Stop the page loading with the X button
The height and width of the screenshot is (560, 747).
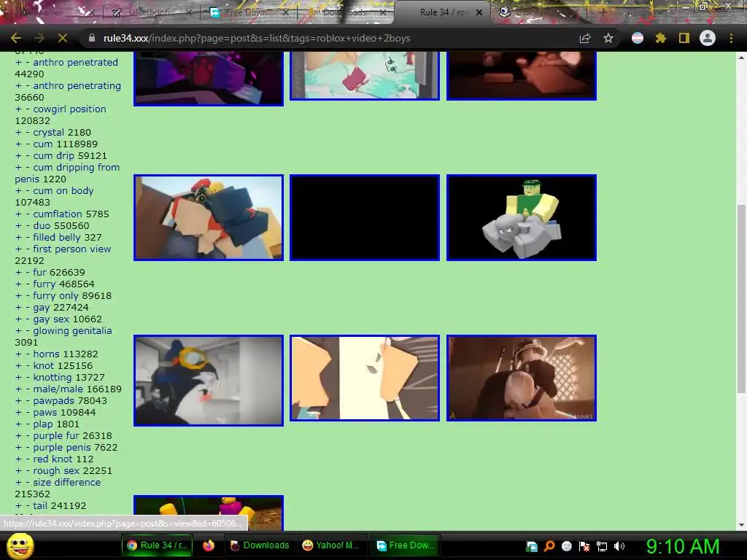63,38
